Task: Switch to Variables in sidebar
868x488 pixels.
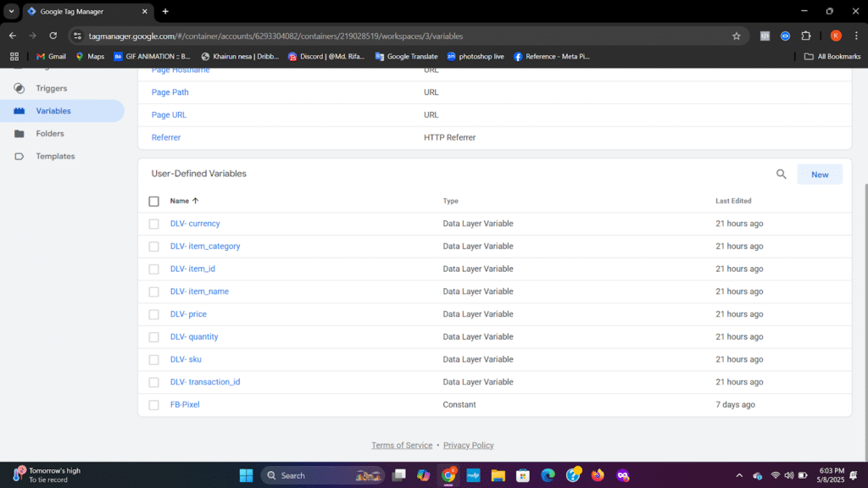Action: click(x=62, y=111)
